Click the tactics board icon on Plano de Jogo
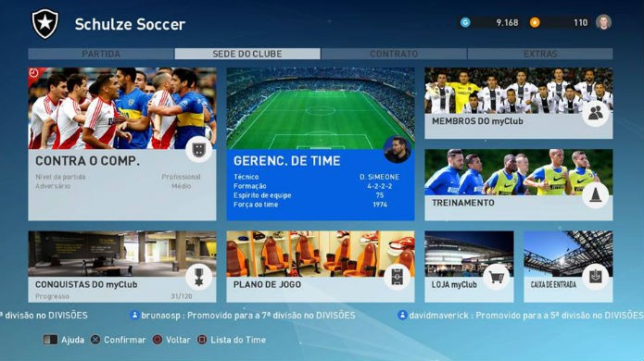The image size is (644, 361). coord(397,277)
